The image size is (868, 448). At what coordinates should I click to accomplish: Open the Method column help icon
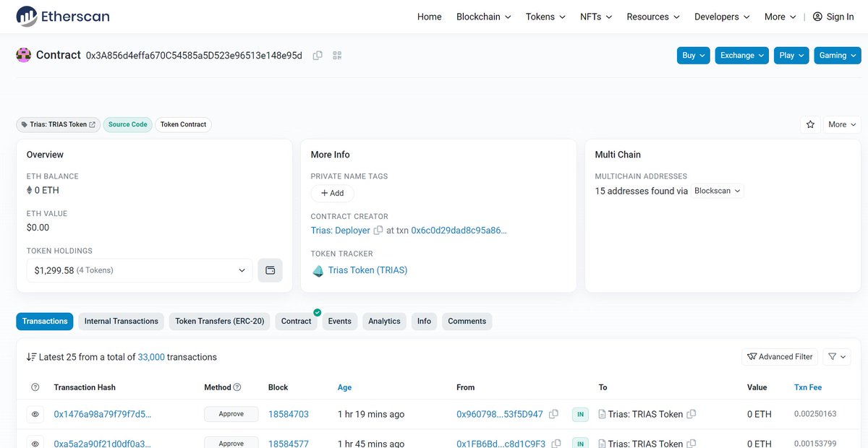click(x=237, y=387)
